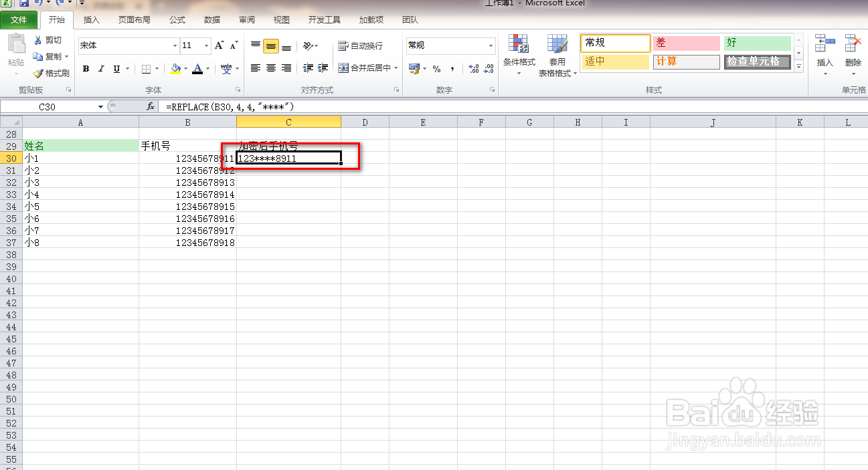
Task: Click the Cut (剪切) scissors icon
Action: pos(38,40)
